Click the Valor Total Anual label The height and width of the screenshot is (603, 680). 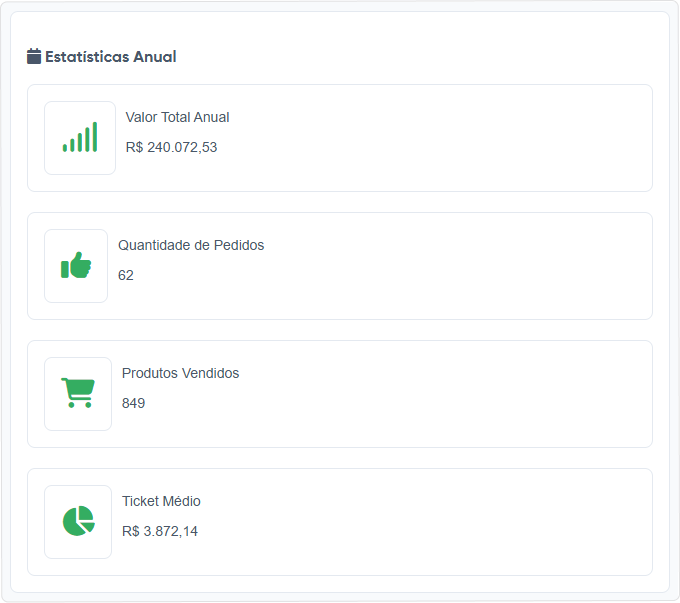[x=177, y=117]
